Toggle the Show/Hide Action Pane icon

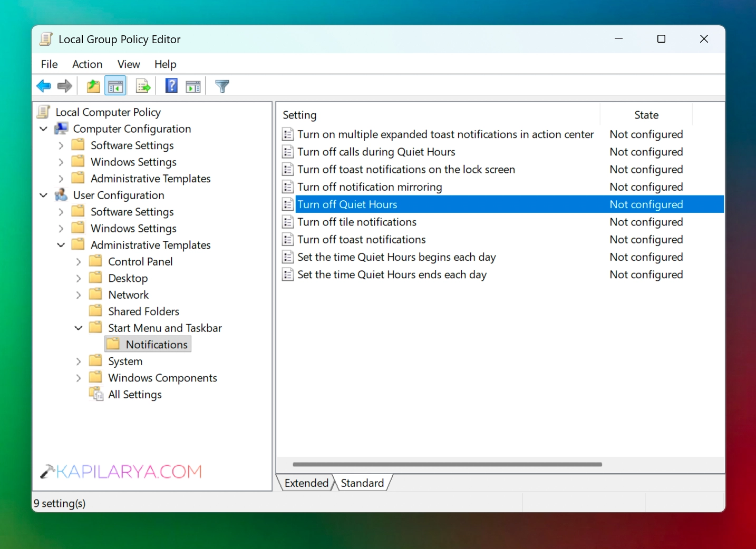point(193,86)
